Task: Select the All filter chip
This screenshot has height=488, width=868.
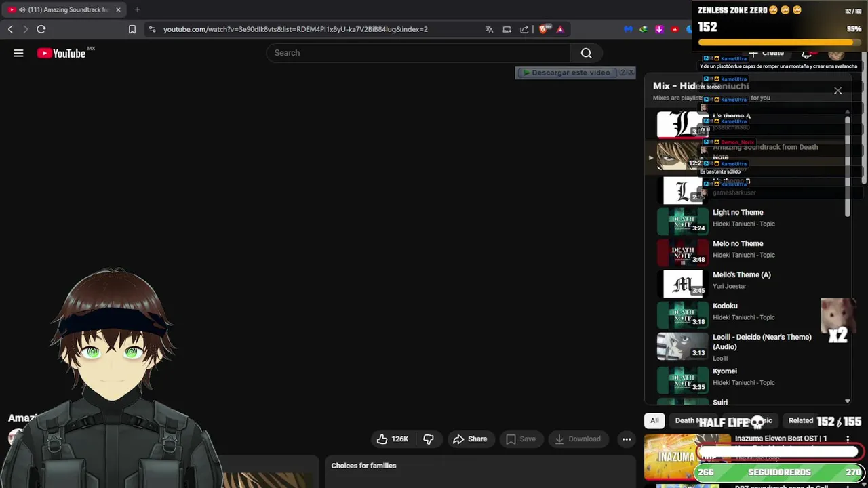Action: point(654,420)
